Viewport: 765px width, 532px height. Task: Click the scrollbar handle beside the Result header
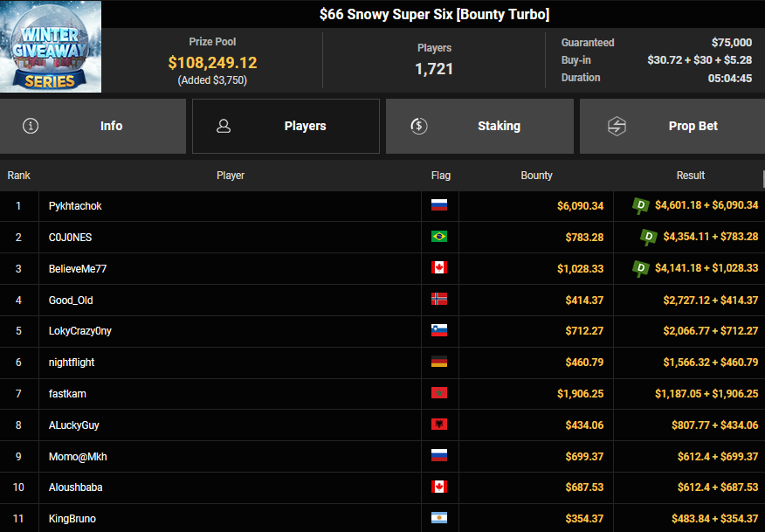tap(762, 177)
